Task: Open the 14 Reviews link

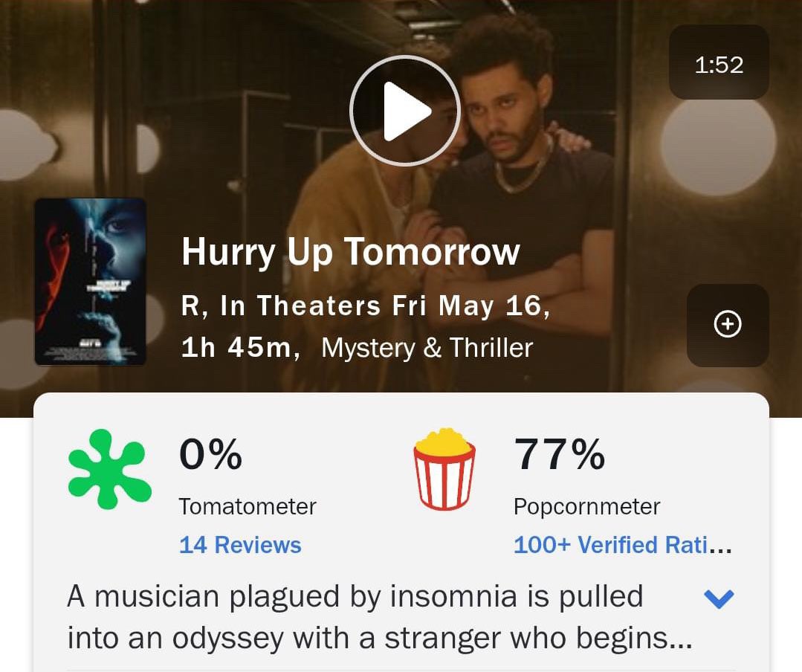Action: click(239, 544)
